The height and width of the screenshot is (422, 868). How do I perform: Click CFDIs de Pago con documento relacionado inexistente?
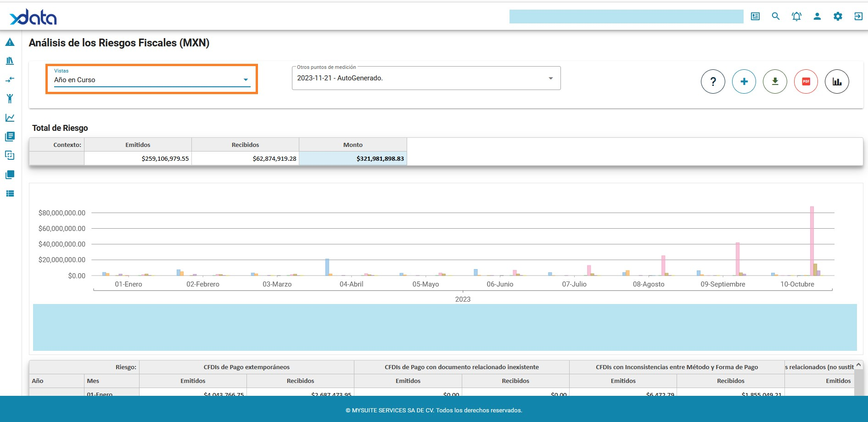[462, 367]
